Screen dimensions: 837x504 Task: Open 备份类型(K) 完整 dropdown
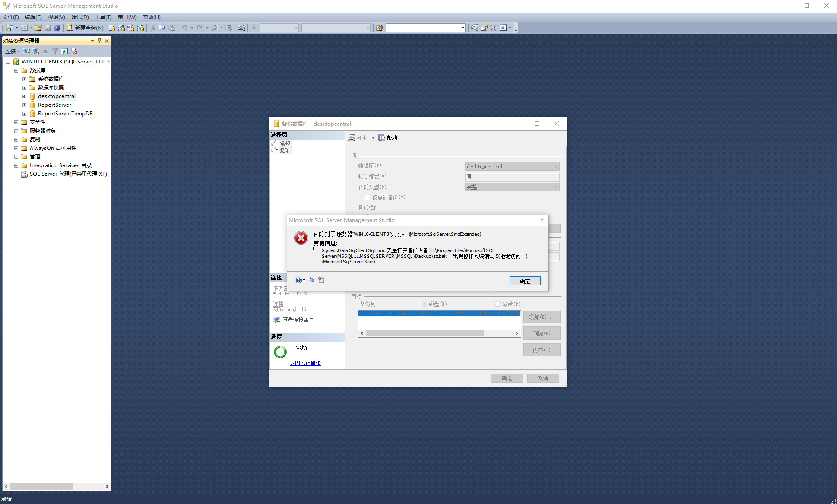click(512, 187)
